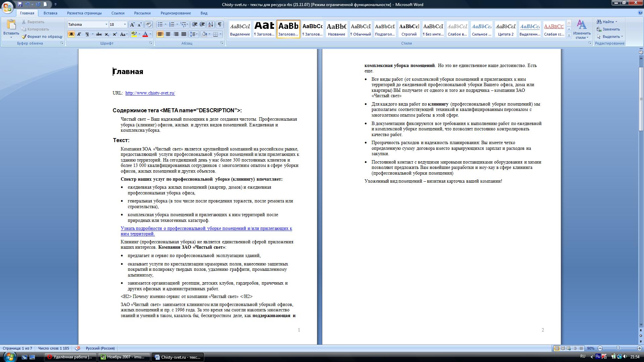This screenshot has width=644, height=362.
Task: Expand the font size 18 dropdown
Action: pos(125,24)
